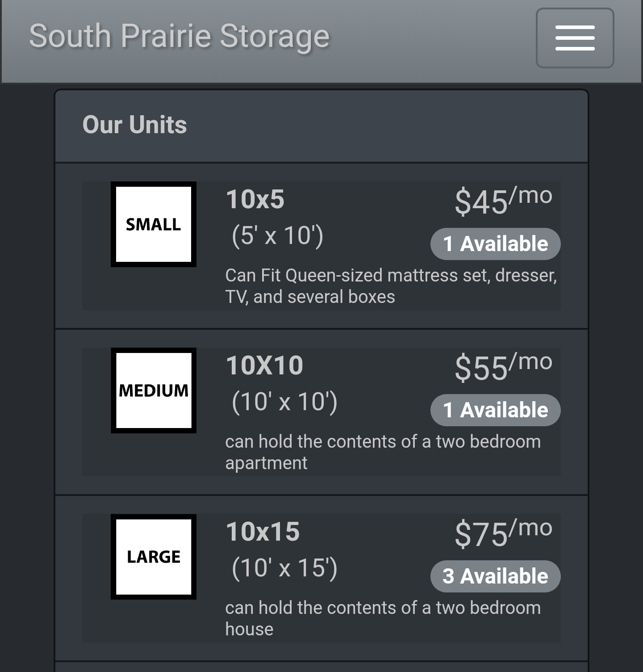Click the SMALL unit size icon

point(154,224)
